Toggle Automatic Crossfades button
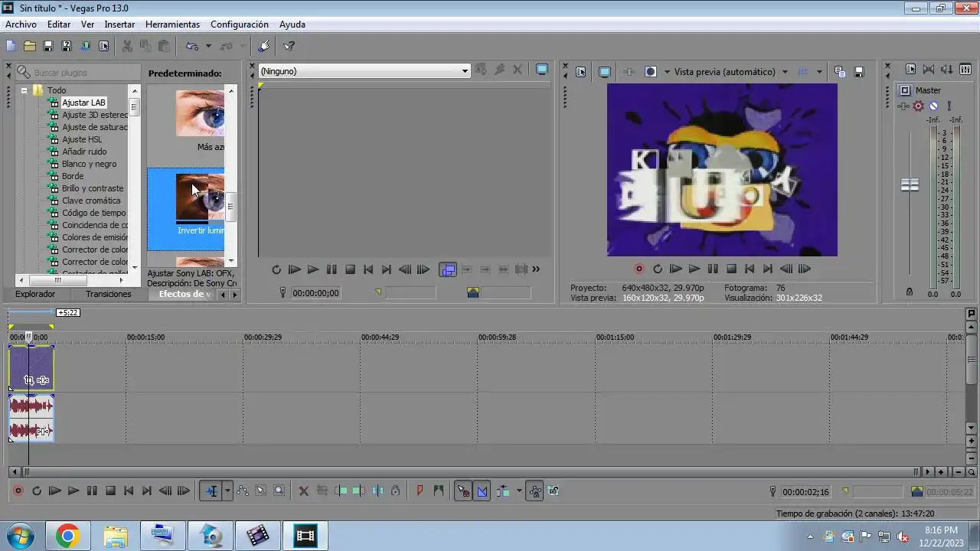The image size is (980, 551). (482, 491)
